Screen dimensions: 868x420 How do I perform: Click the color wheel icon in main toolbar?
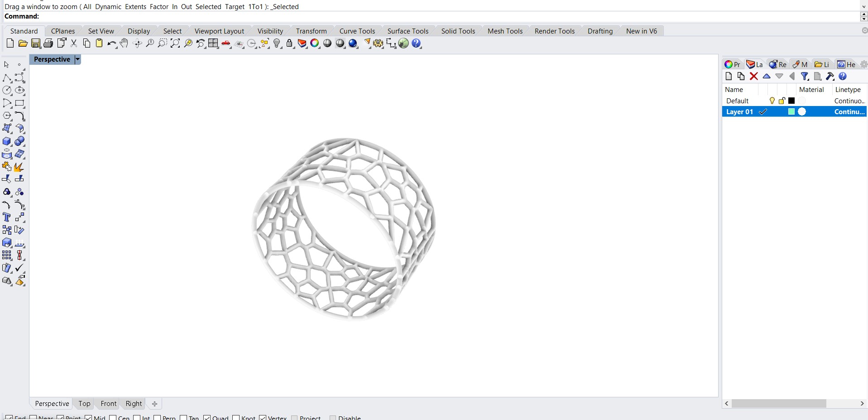point(315,43)
